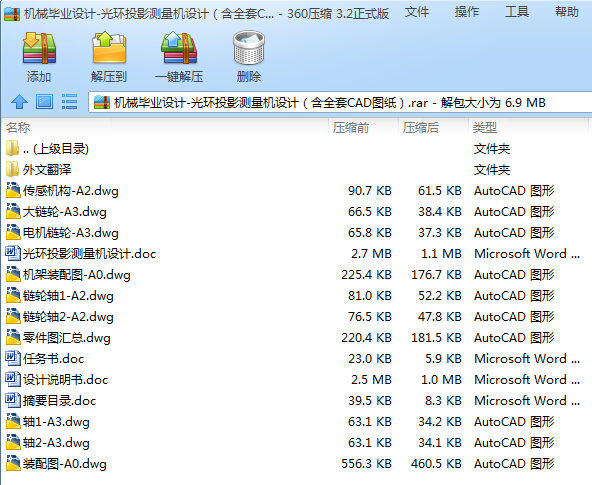The image size is (592, 485).
Task: Select the .. (上级目录) entry name
Action: point(56,149)
